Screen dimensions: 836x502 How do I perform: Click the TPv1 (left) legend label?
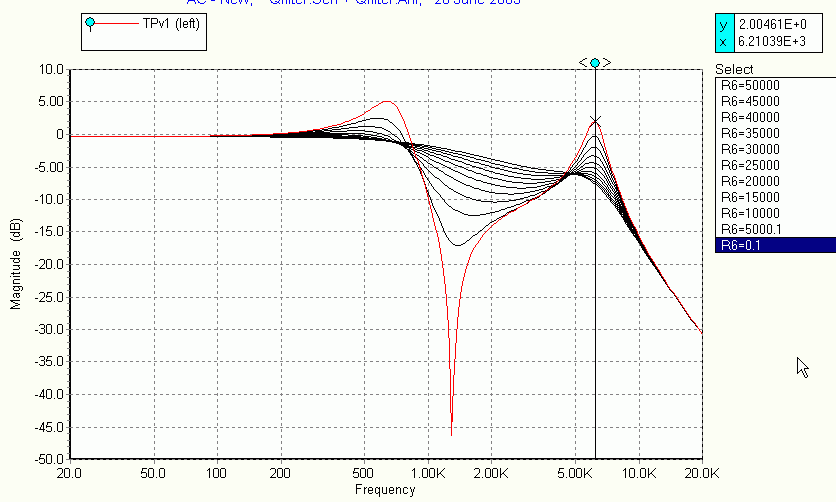(x=171, y=23)
